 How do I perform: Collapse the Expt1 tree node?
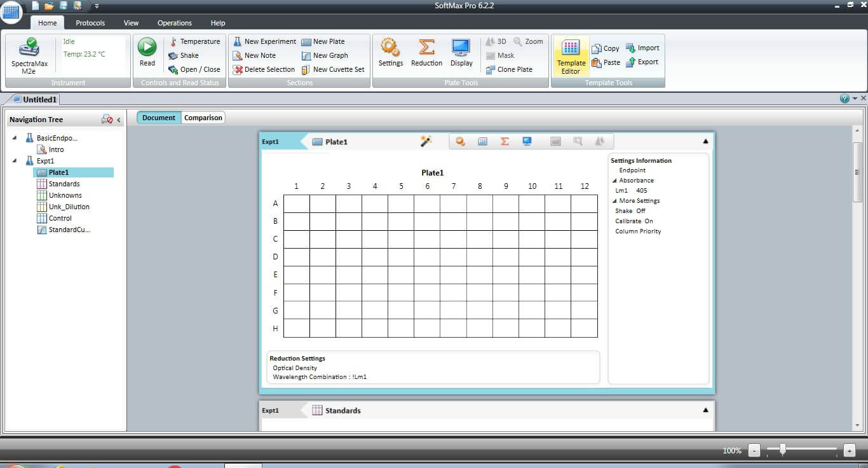click(16, 160)
